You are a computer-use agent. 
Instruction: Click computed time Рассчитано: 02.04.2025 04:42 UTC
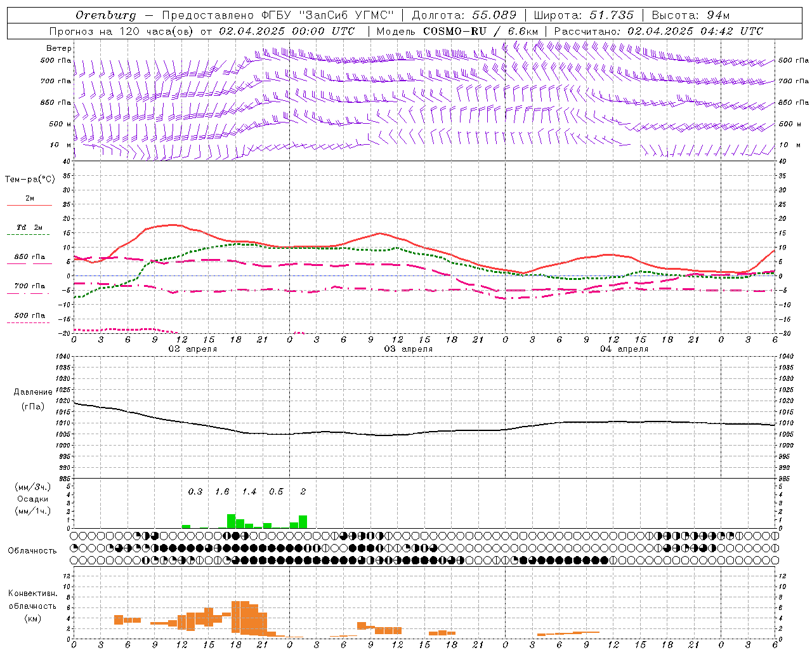click(x=658, y=31)
